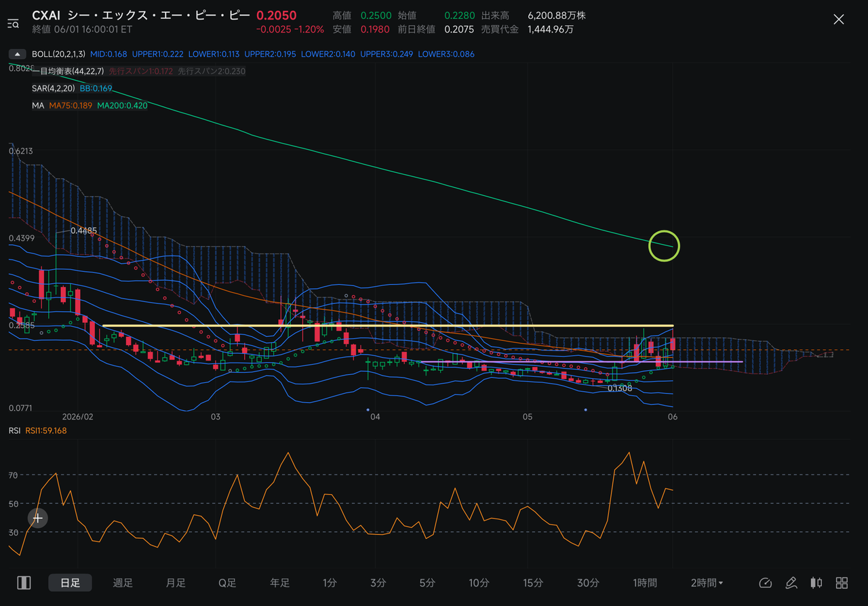Switch to the 週足 weekly tab
Image resolution: width=868 pixels, height=606 pixels.
[x=123, y=583]
